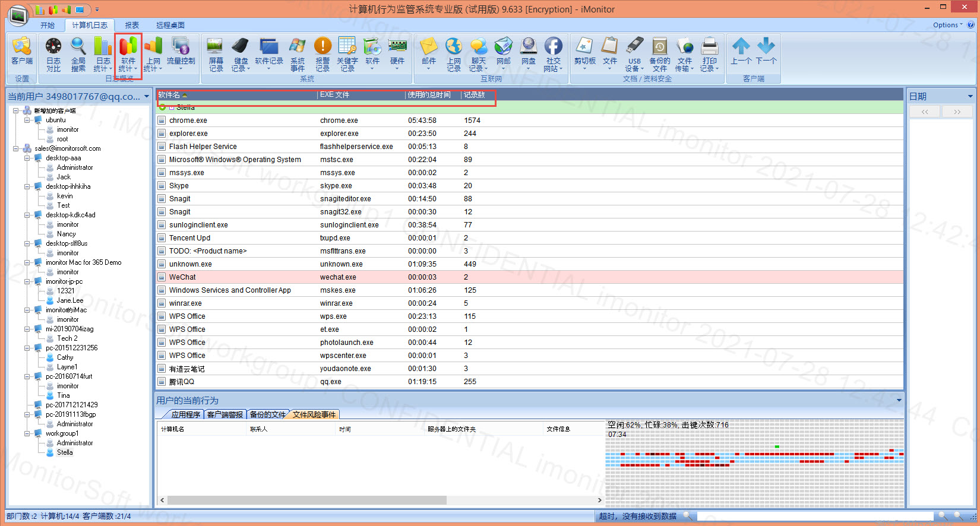Open 流量控制 traffic control
Viewport: 980px width, 526px height.
click(181, 53)
